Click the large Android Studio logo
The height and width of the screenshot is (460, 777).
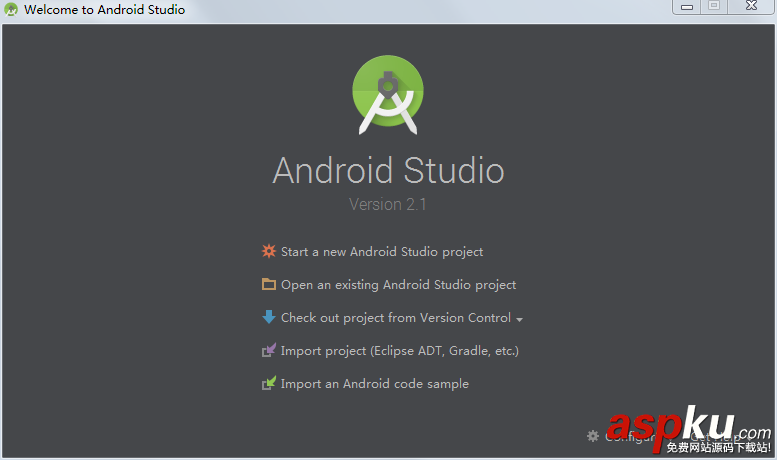coord(388,95)
